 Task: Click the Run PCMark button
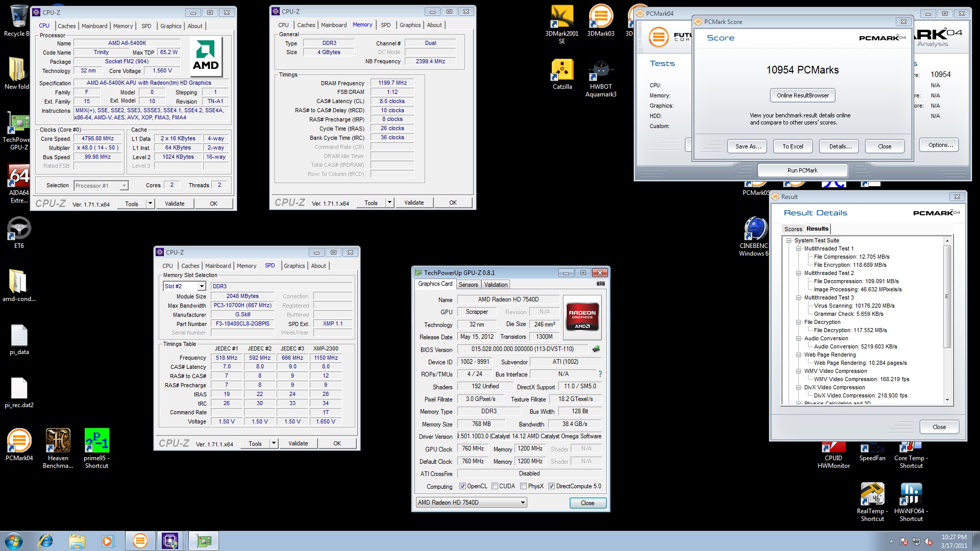[802, 170]
